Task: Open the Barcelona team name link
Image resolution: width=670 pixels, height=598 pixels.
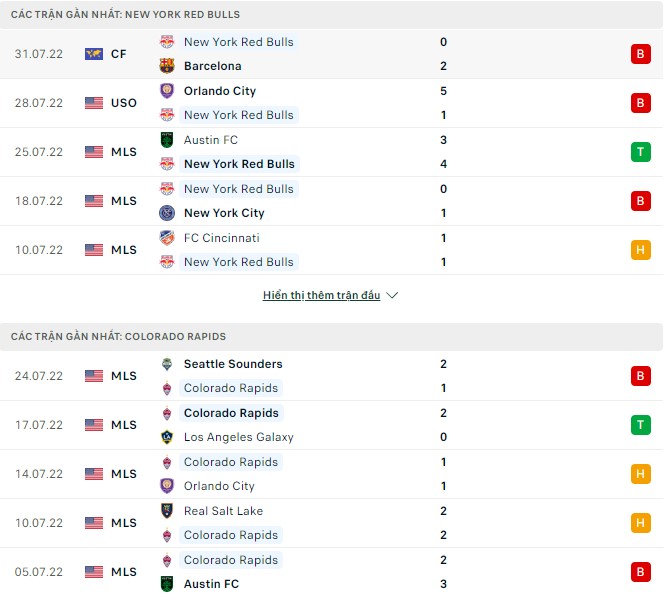Action: coord(212,66)
